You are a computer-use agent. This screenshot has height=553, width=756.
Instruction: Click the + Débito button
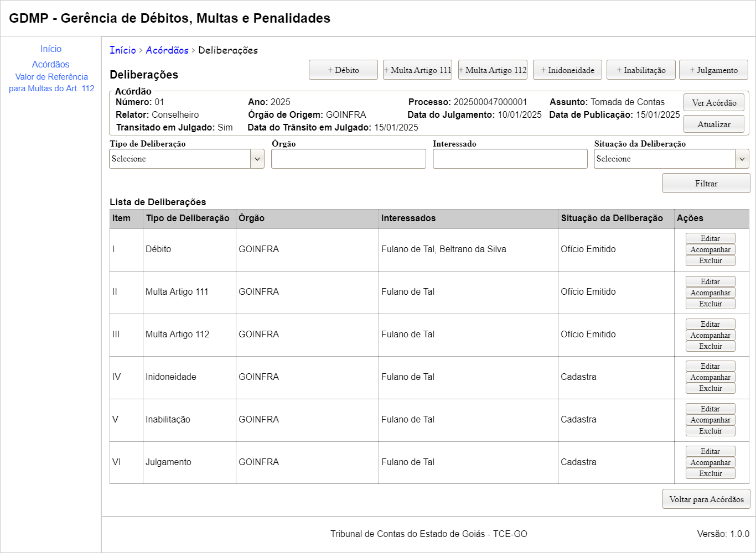[343, 70]
